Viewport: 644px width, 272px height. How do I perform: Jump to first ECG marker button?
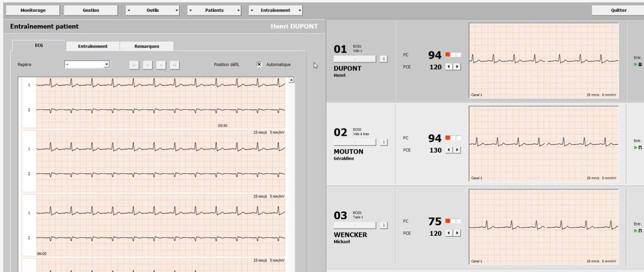click(134, 65)
